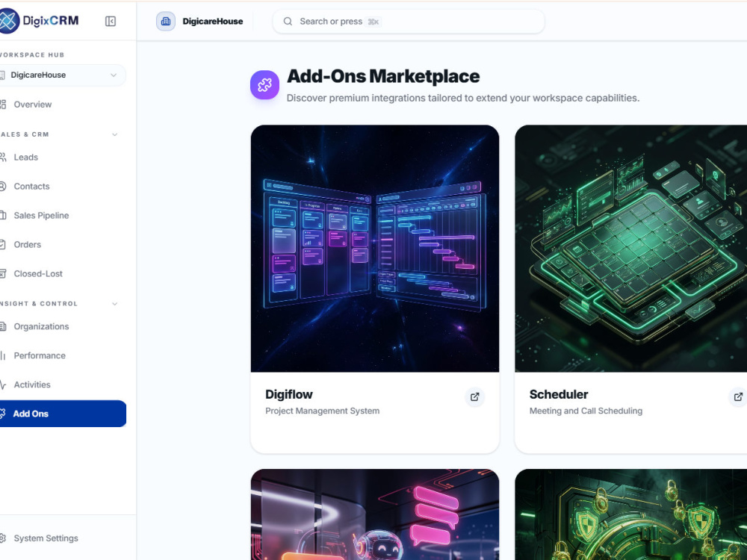
Task: Click the Organizations building icon in sidebar
Action: pos(3,327)
